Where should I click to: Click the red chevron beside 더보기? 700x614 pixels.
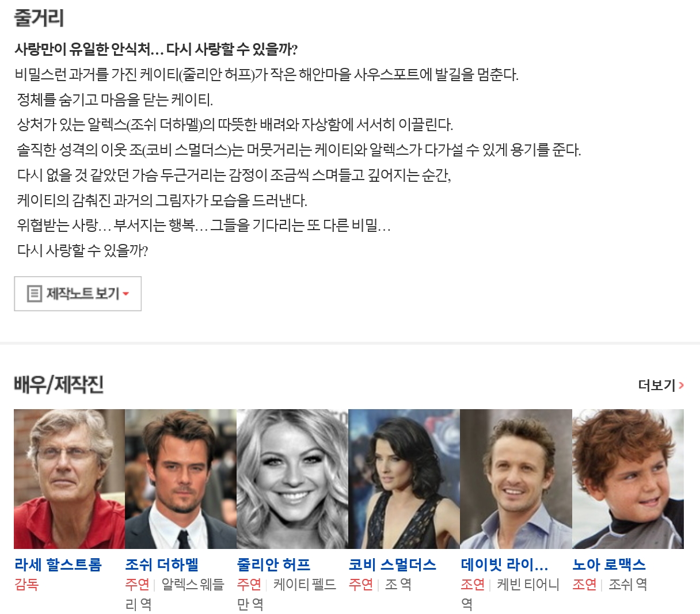click(x=681, y=385)
